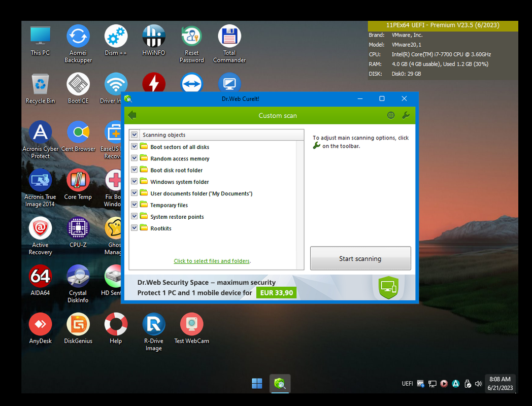Click the red media player tray icon
Image resolution: width=532 pixels, height=406 pixels.
pos(444,384)
